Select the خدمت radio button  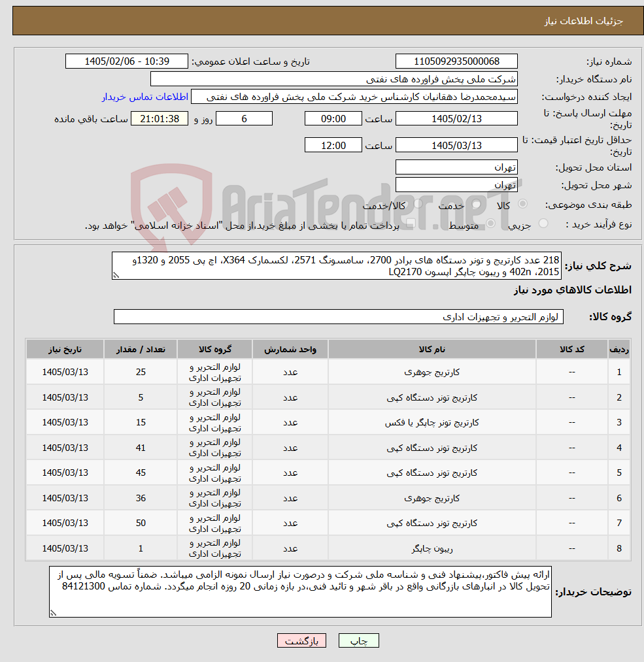click(477, 204)
